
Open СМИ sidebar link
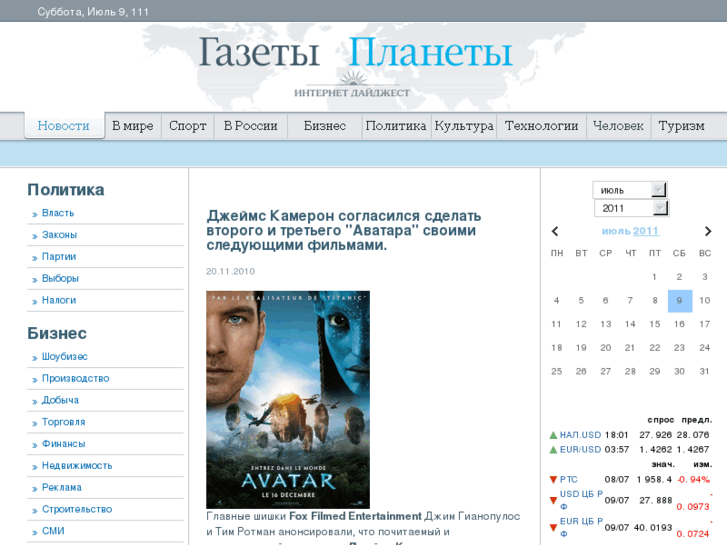click(x=53, y=531)
